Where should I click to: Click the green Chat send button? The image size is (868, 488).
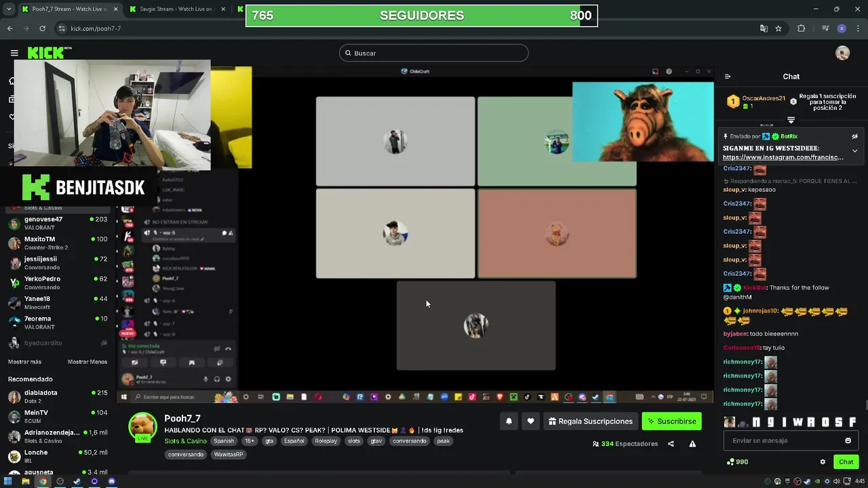coord(846,462)
